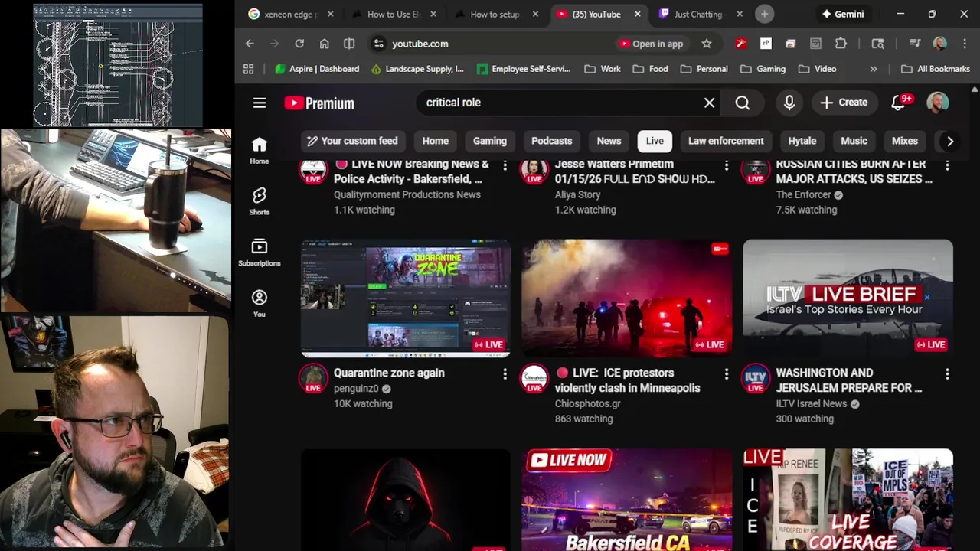The width and height of the screenshot is (980, 551).
Task: Open the Extensions puzzle icon
Action: [x=841, y=44]
